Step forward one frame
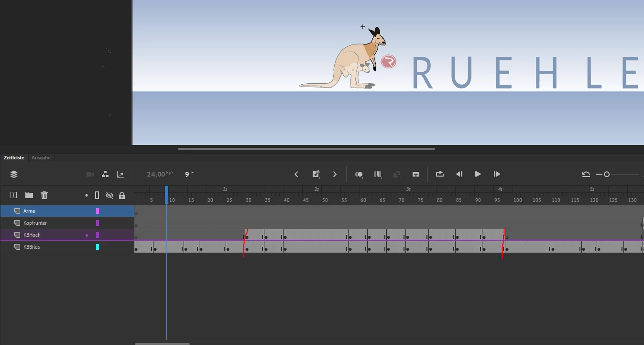The image size is (644, 345). click(497, 174)
